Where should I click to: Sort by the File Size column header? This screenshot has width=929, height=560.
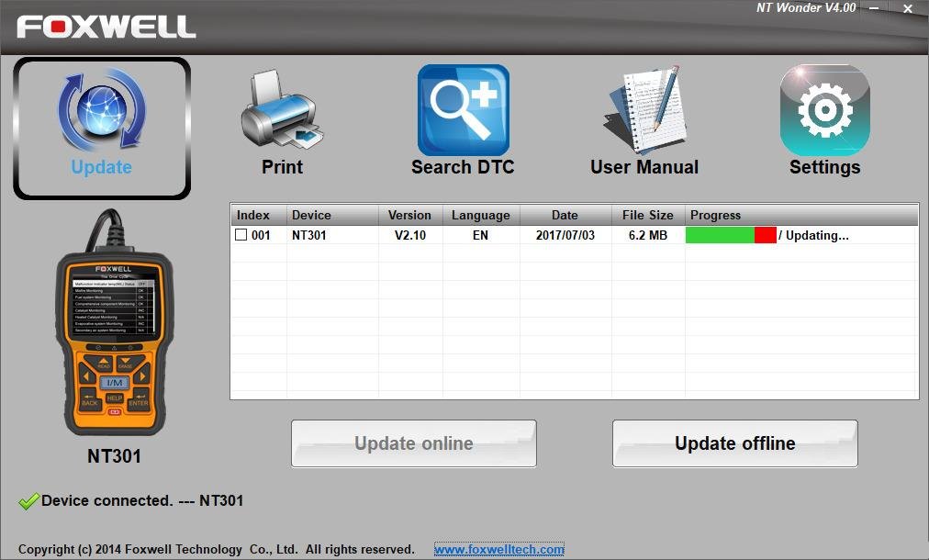click(x=648, y=215)
